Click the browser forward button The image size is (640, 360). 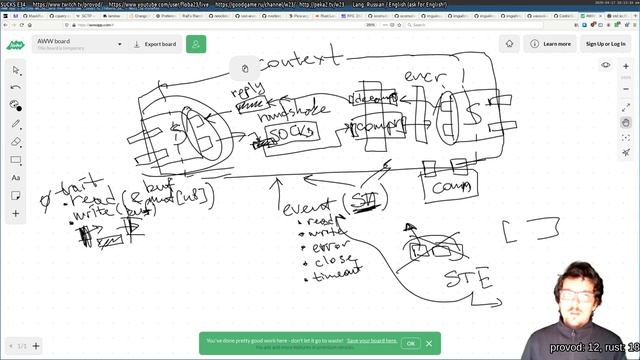click(13, 25)
